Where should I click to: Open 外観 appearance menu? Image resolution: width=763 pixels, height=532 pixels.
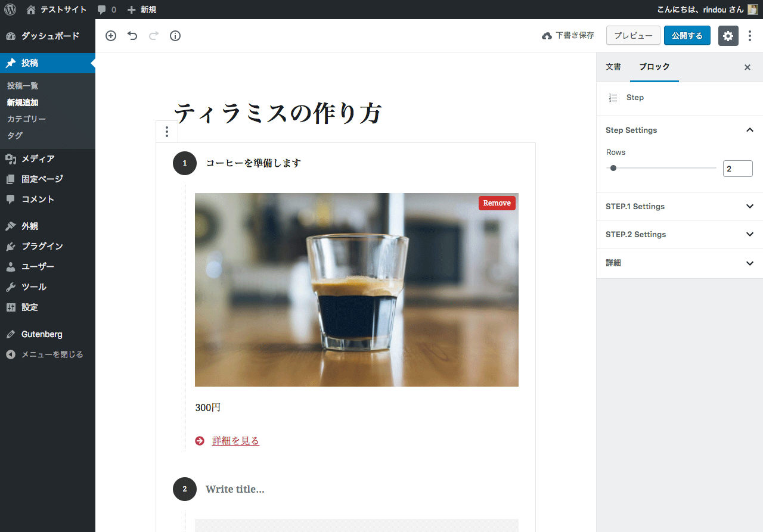click(48, 226)
